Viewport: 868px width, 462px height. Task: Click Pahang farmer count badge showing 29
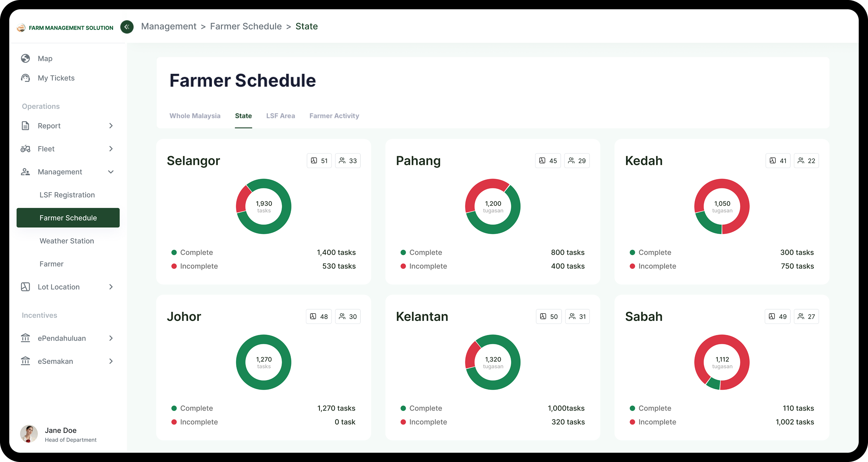tap(577, 161)
